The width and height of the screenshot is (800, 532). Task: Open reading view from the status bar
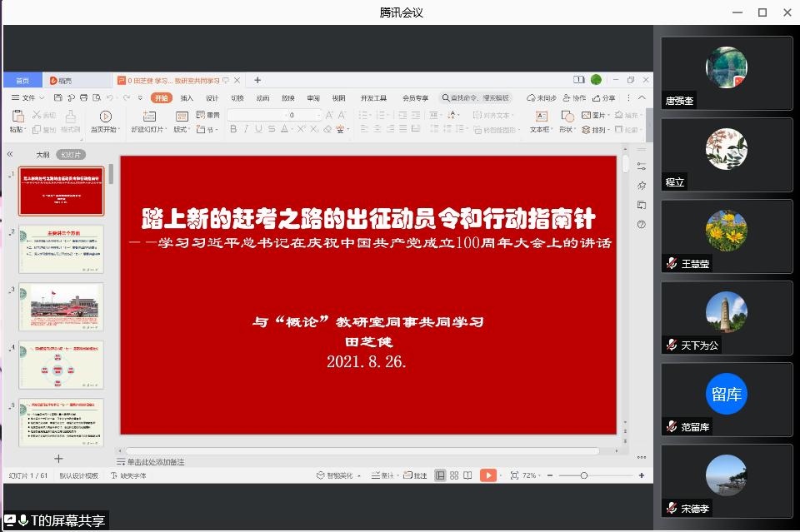pos(467,475)
